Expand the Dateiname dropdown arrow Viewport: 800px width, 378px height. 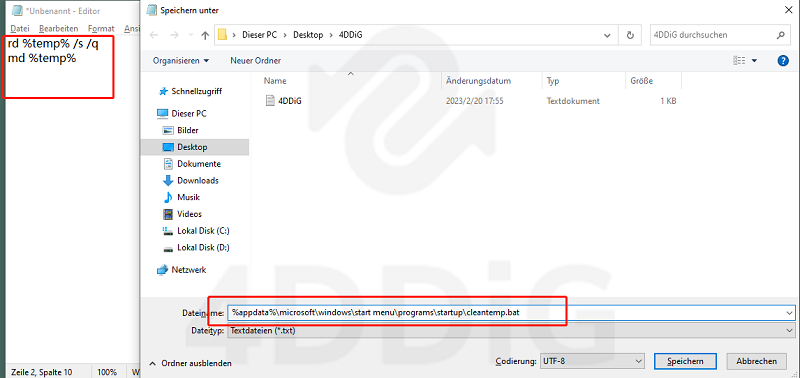pyautogui.click(x=790, y=312)
